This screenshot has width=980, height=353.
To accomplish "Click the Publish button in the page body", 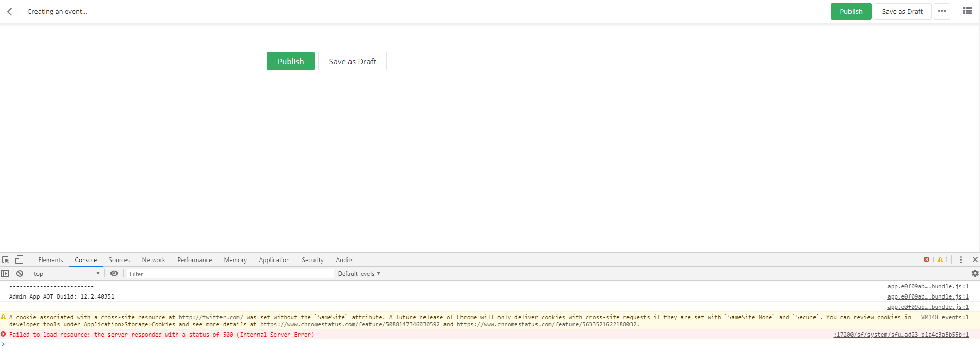I will 290,61.
